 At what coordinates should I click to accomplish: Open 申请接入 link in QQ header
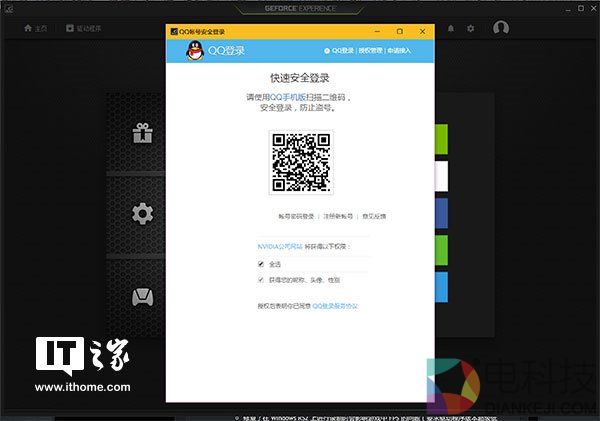(399, 51)
